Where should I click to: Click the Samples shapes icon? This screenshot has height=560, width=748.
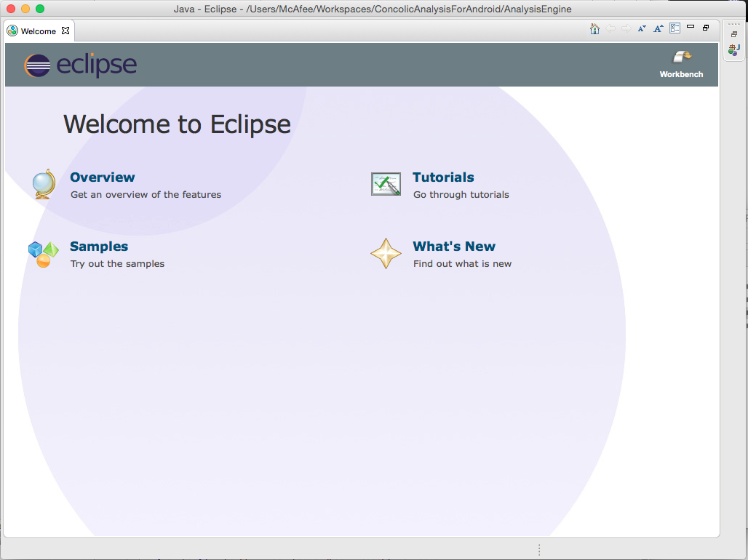pos(43,255)
